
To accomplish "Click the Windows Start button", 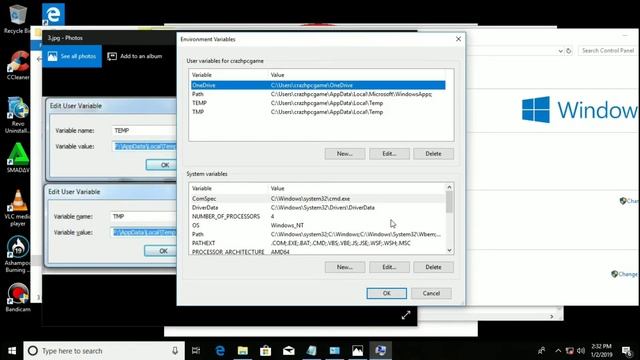I will click(x=12, y=351).
